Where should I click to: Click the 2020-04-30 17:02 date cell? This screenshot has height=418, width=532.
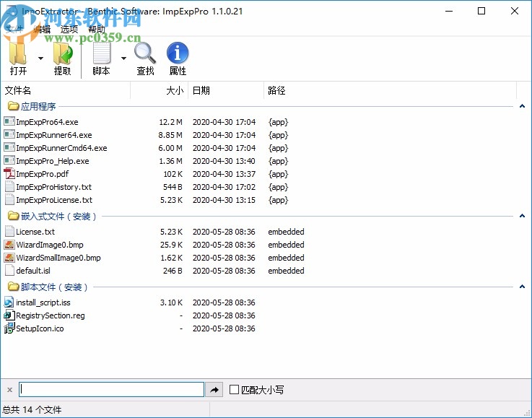point(224,187)
